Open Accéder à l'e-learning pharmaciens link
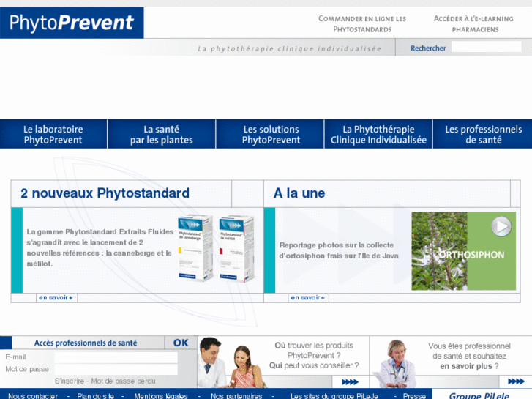 474,24
